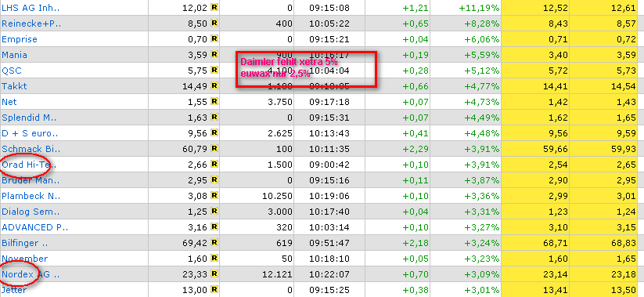Image resolution: width=644 pixels, height=297 pixels.
Task: Select the +8,28% percent value
Action: [482, 24]
